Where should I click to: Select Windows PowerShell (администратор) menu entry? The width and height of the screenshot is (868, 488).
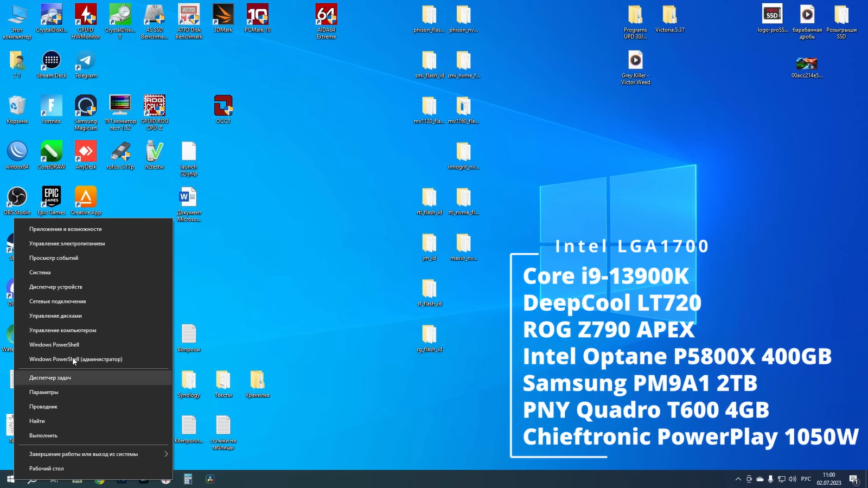point(75,359)
